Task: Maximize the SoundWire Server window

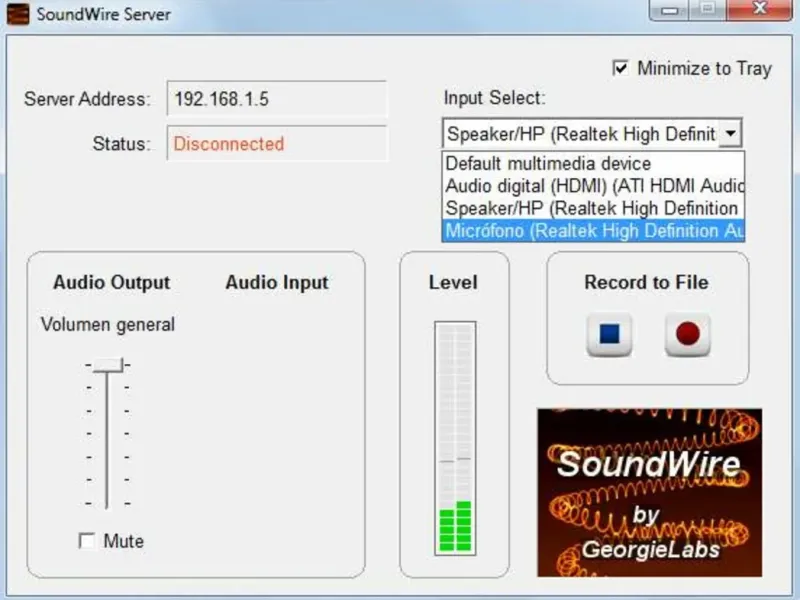Action: coord(707,9)
